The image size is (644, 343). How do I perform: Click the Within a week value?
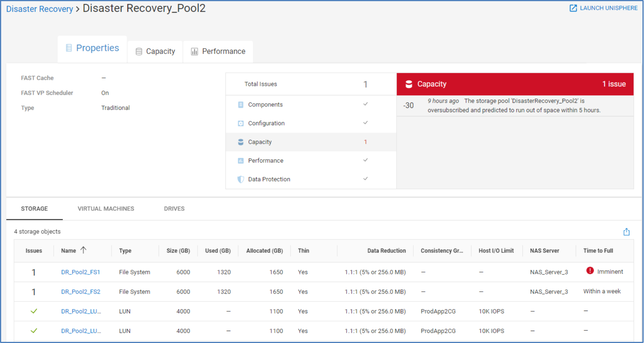[x=602, y=291]
